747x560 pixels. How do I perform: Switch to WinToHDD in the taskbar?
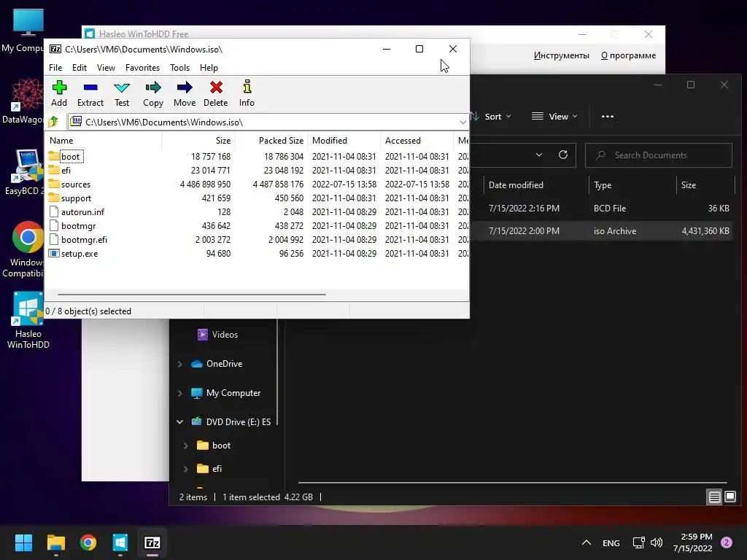(120, 542)
